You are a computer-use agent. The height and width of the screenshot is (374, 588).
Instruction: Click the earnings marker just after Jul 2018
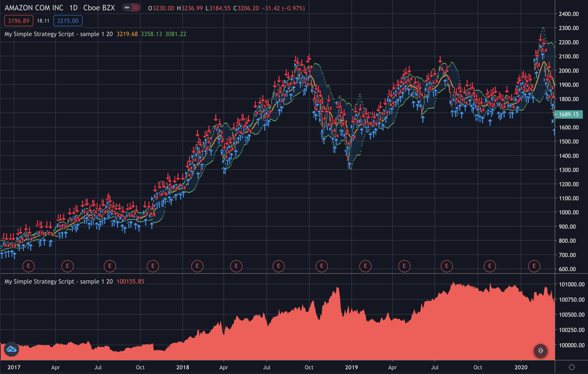coord(279,266)
